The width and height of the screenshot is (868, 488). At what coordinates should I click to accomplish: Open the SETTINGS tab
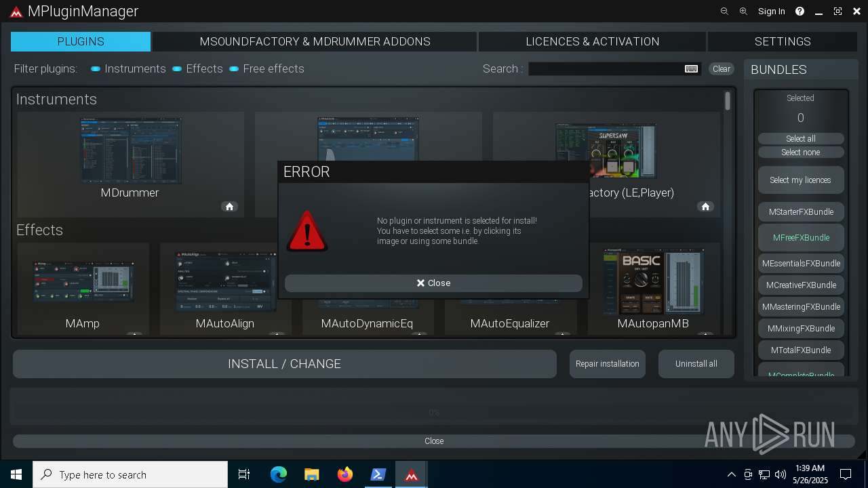tap(783, 41)
